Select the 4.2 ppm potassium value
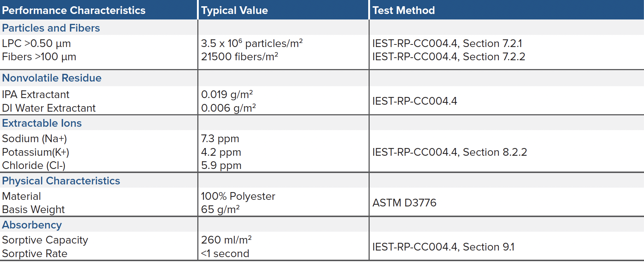The image size is (644, 263). [221, 152]
